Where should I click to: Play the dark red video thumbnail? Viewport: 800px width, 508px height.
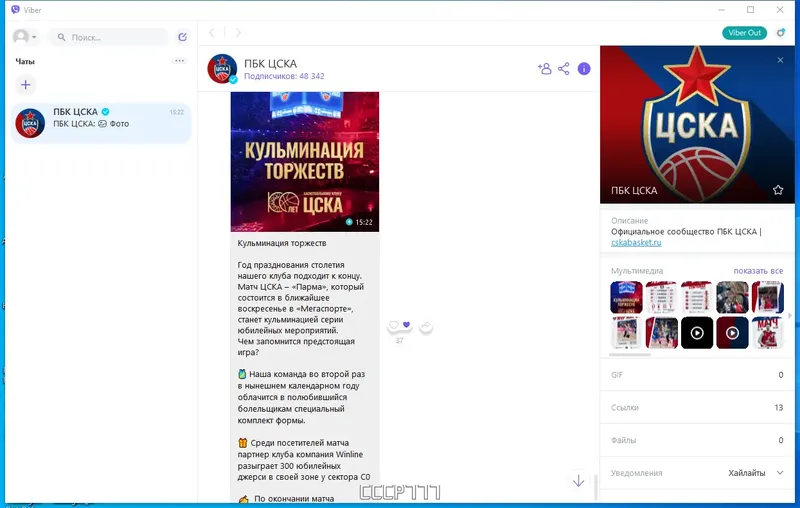pos(732,333)
